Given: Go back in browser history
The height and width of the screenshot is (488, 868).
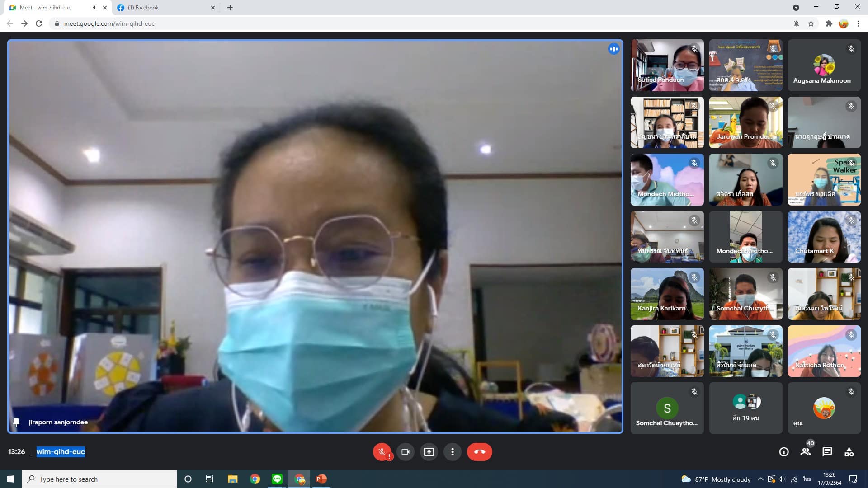Looking at the screenshot, I should tap(10, 23).
